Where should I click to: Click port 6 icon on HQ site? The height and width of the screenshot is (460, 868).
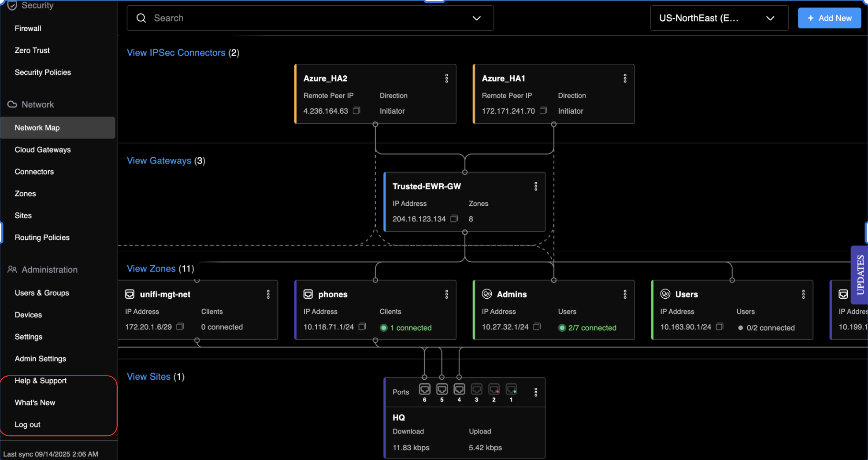point(424,390)
